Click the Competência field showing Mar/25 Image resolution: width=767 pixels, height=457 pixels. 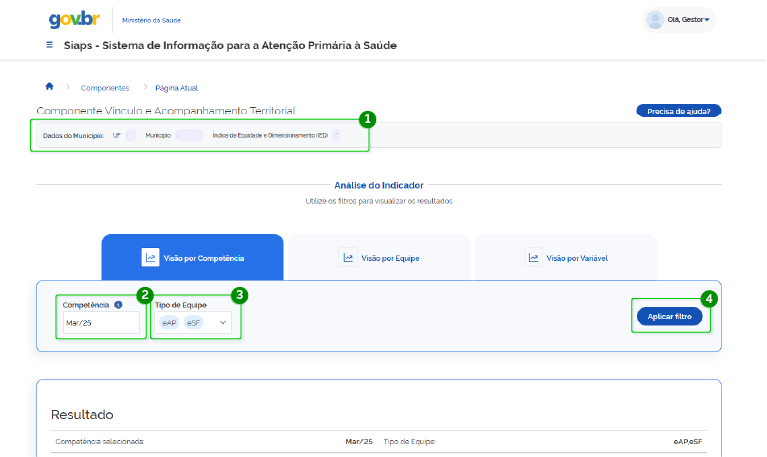tap(100, 323)
